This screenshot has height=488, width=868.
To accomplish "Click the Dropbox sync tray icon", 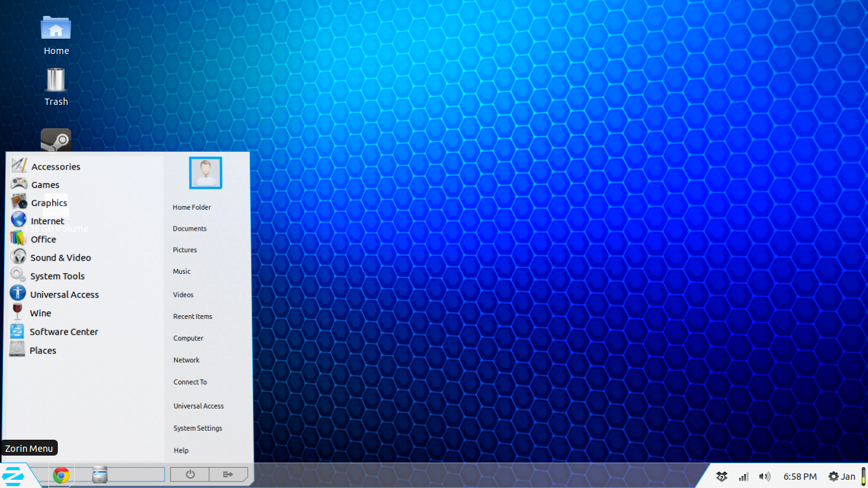I will pos(721,477).
